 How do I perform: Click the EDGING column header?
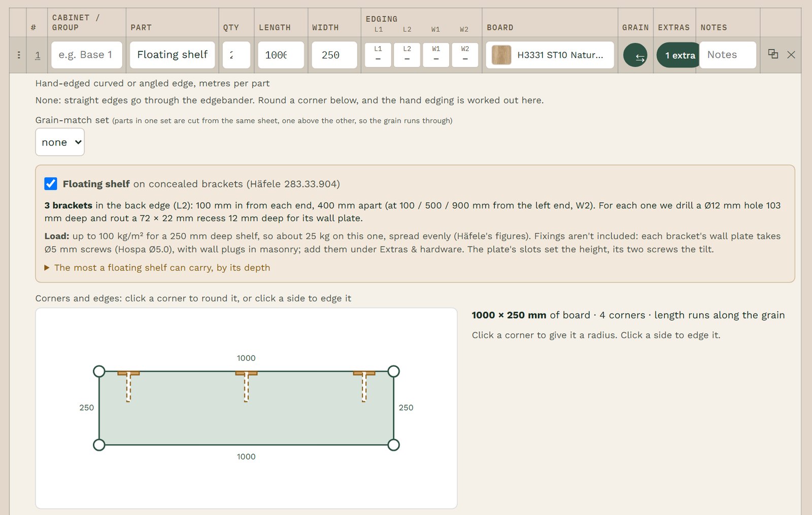pyautogui.click(x=382, y=19)
